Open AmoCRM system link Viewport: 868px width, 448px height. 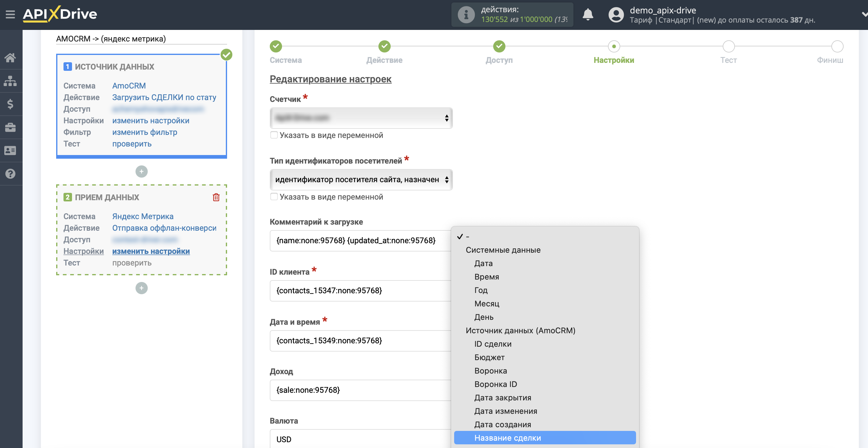pos(129,86)
